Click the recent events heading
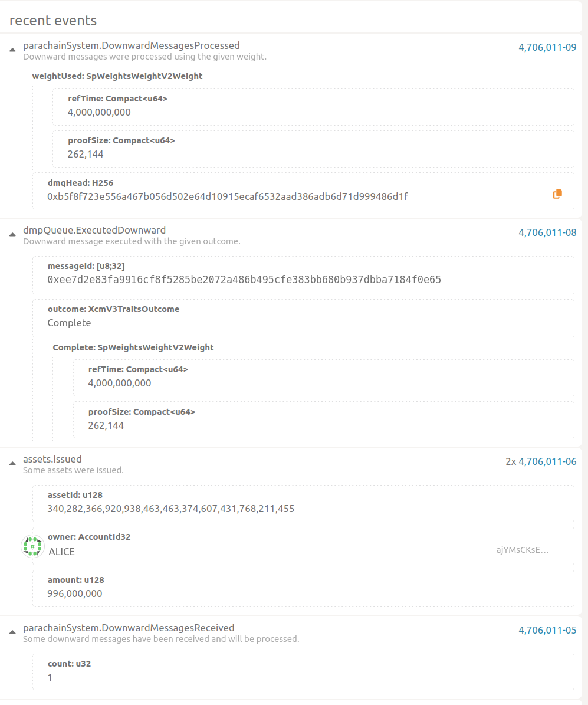Screen dimensions: 588x705 (x=53, y=21)
